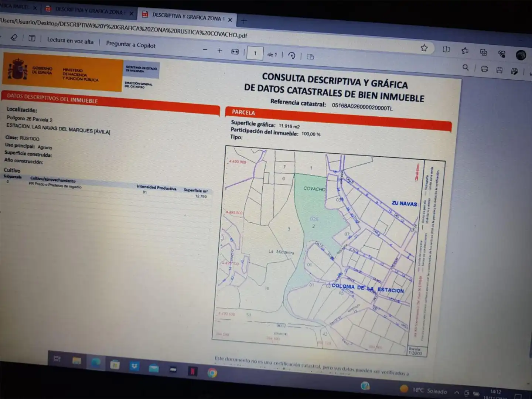Close the active DESCRIPTIVA Y GRAFICA ZONA tab
The width and height of the screenshot is (532, 399).
click(230, 20)
